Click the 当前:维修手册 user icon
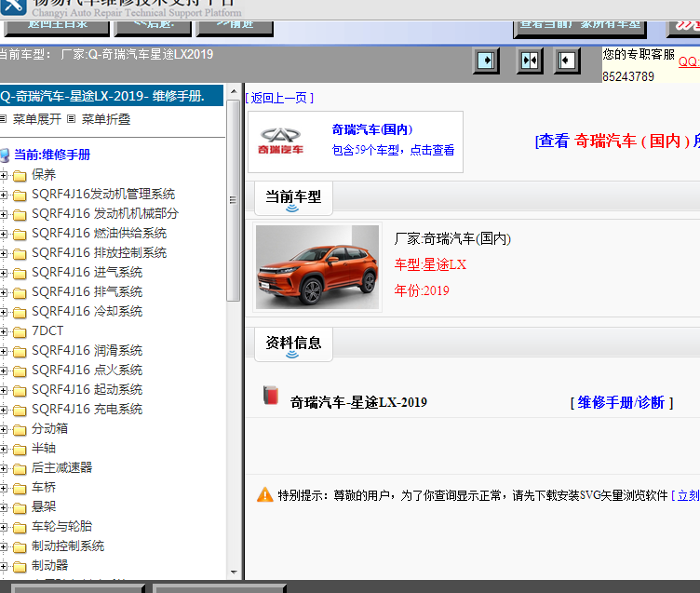700x593 pixels. click(5, 155)
